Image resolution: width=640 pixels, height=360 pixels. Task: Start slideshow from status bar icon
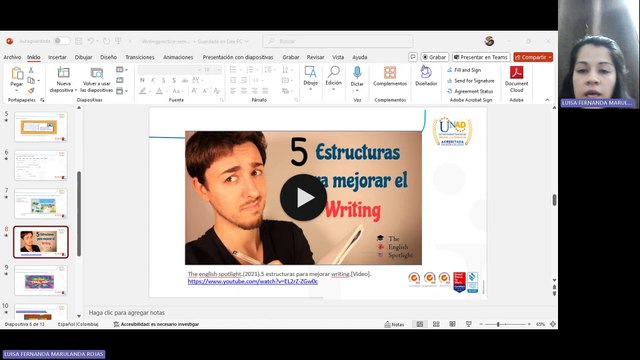click(469, 324)
